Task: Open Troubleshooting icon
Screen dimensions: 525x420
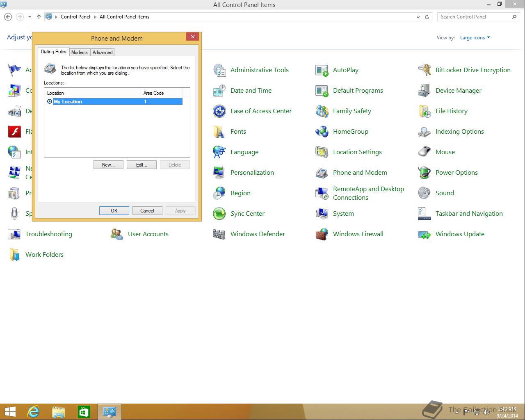Action: coord(14,234)
